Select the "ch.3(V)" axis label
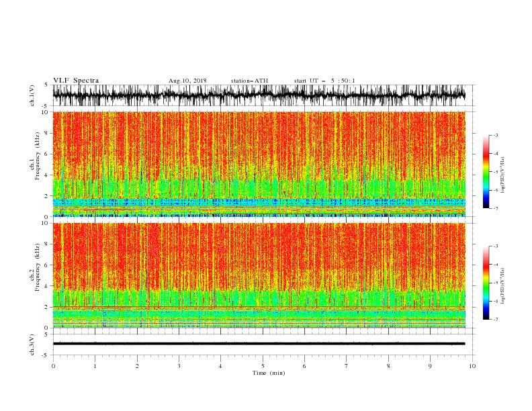 click(x=32, y=345)
